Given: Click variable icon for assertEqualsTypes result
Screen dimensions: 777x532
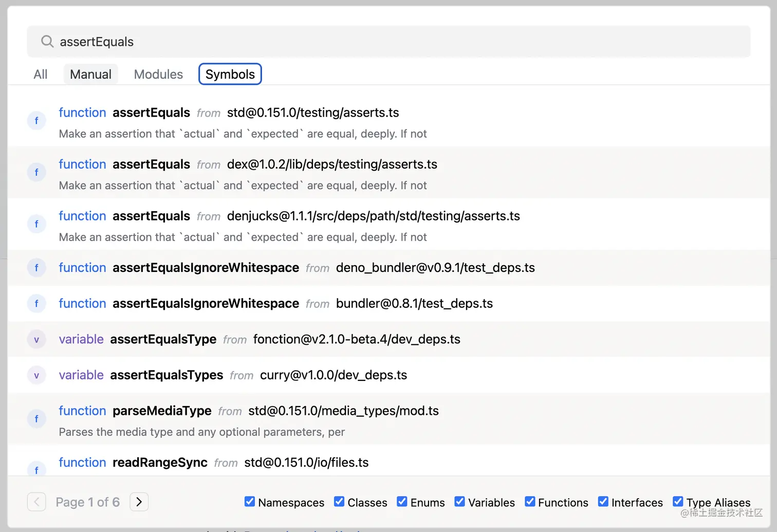Looking at the screenshot, I should pyautogui.click(x=36, y=376).
